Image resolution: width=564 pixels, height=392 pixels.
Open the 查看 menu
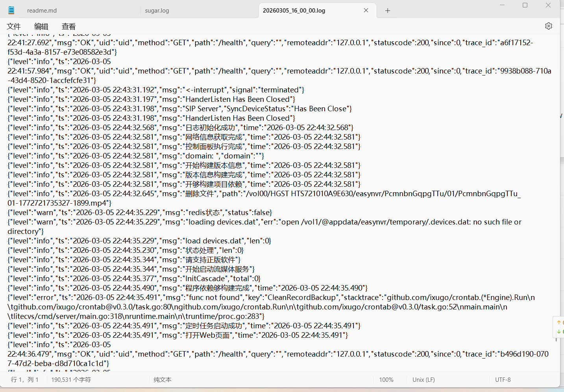69,26
